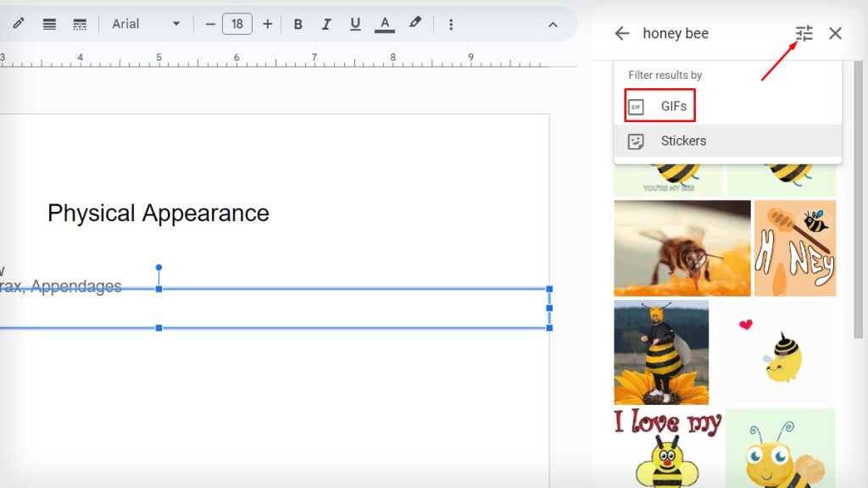Decrease font size with the minus button
This screenshot has height=488, width=868.
coord(209,24)
